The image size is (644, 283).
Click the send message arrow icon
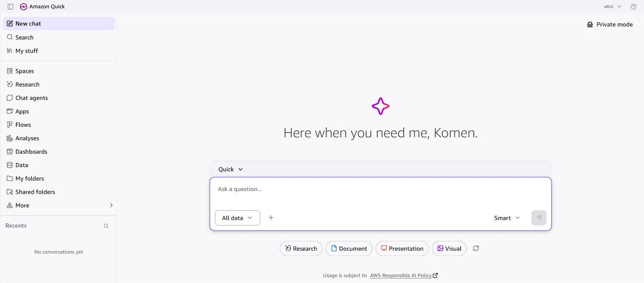click(539, 218)
